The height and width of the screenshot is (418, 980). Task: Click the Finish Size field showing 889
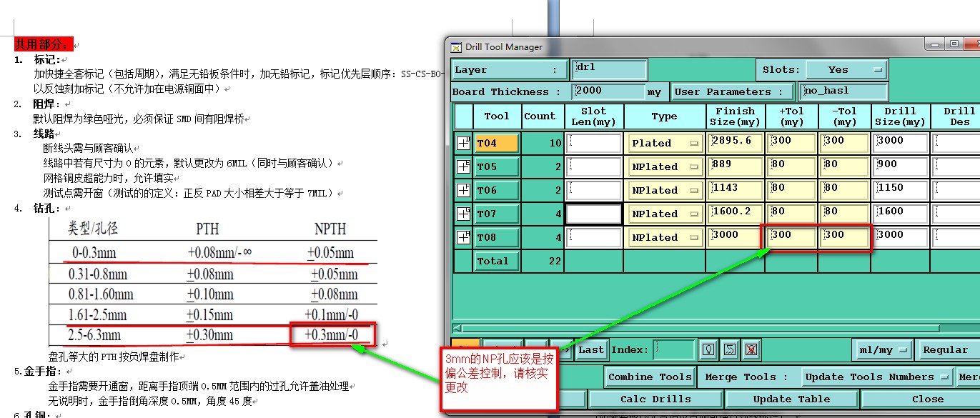(735, 166)
